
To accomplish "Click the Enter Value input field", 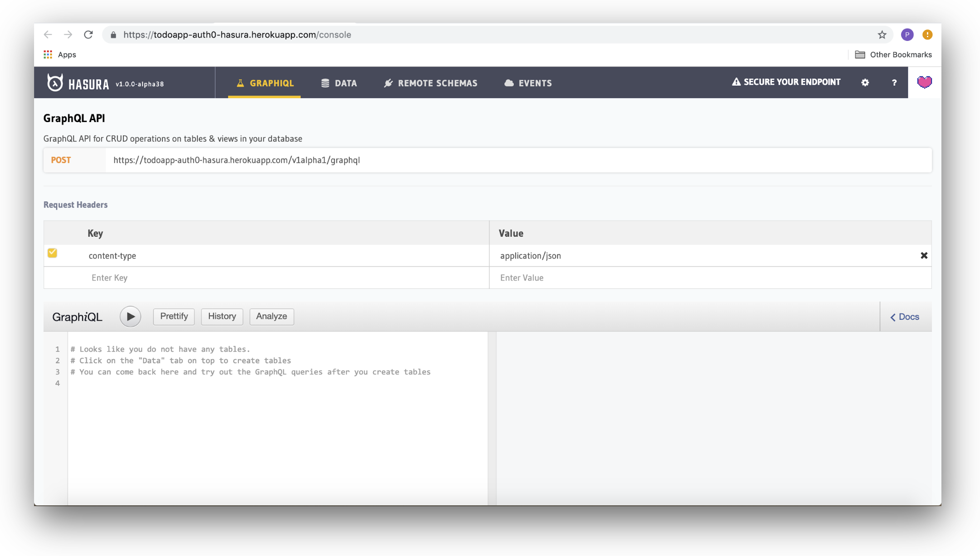I will coord(710,278).
